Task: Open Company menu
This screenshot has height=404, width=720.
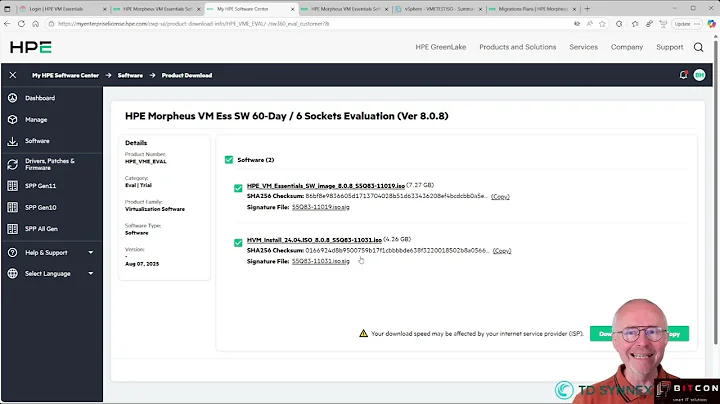Action: pos(627,47)
